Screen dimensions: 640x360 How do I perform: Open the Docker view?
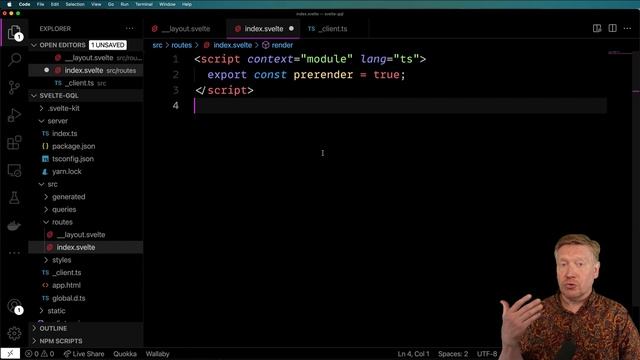[x=14, y=226]
